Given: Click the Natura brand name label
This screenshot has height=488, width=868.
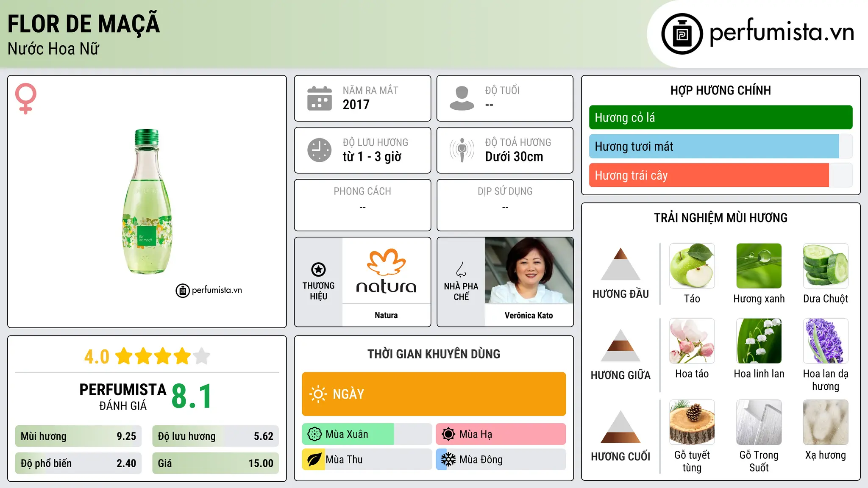Looking at the screenshot, I should [386, 315].
